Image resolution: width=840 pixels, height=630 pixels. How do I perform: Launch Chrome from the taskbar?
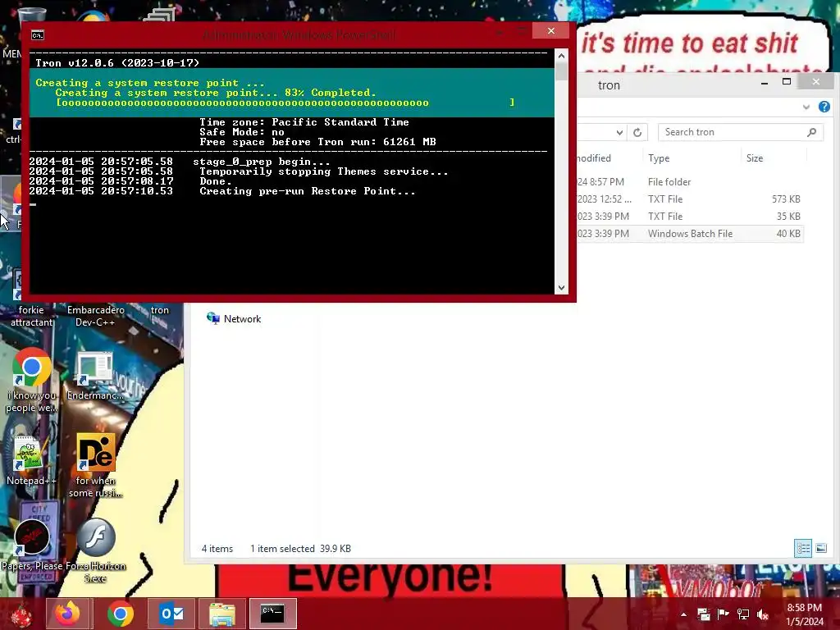tap(121, 614)
